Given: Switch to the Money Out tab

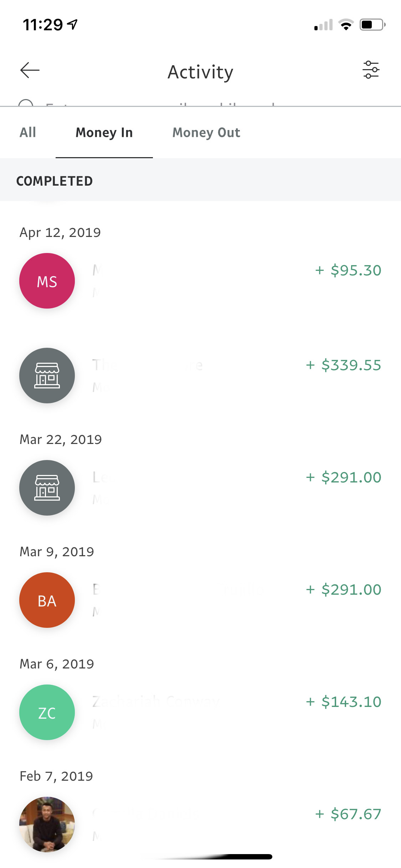Looking at the screenshot, I should pyautogui.click(x=206, y=133).
